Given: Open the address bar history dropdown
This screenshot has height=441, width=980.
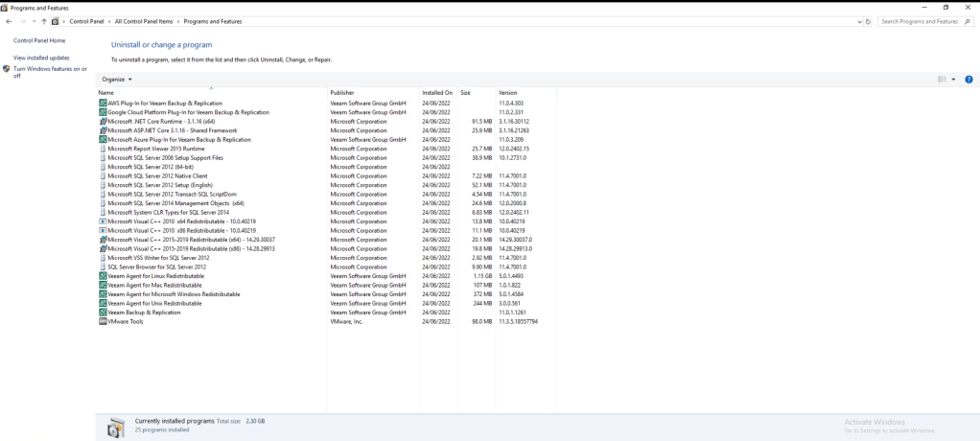Looking at the screenshot, I should pyautogui.click(x=860, y=21).
